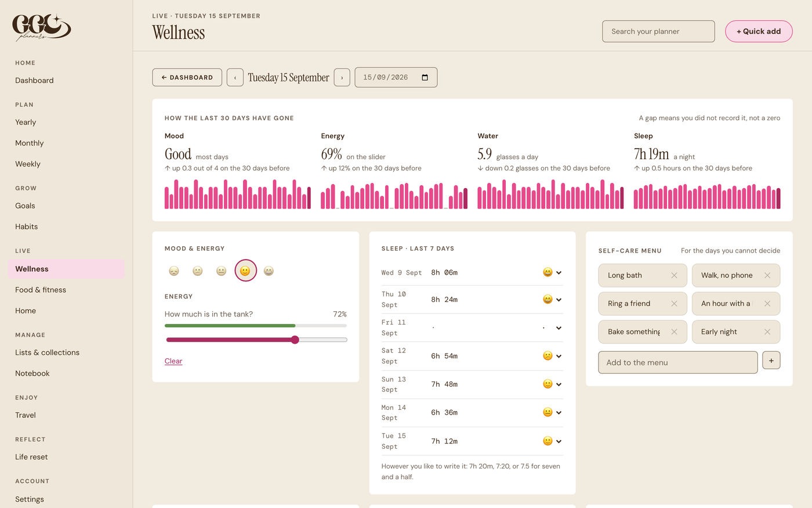The image size is (812, 508).
Task: Click the energy slider handle
Action: (295, 340)
